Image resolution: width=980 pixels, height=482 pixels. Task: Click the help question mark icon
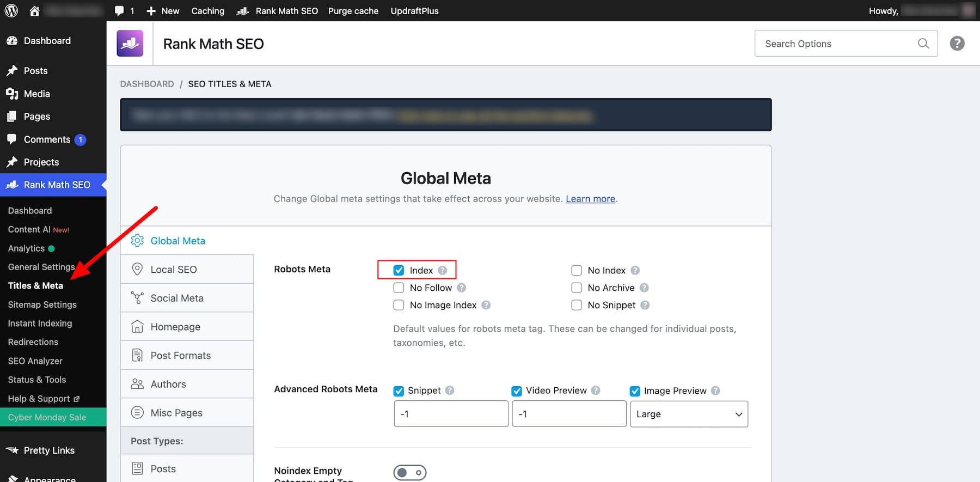[957, 44]
